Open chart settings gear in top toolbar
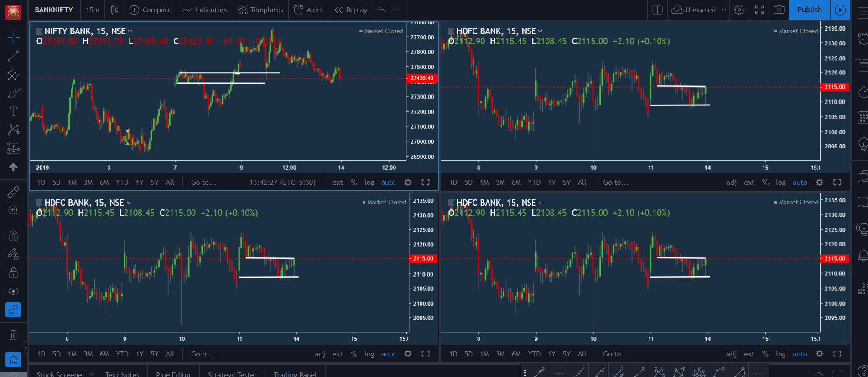This screenshot has height=377, width=868. click(x=739, y=10)
